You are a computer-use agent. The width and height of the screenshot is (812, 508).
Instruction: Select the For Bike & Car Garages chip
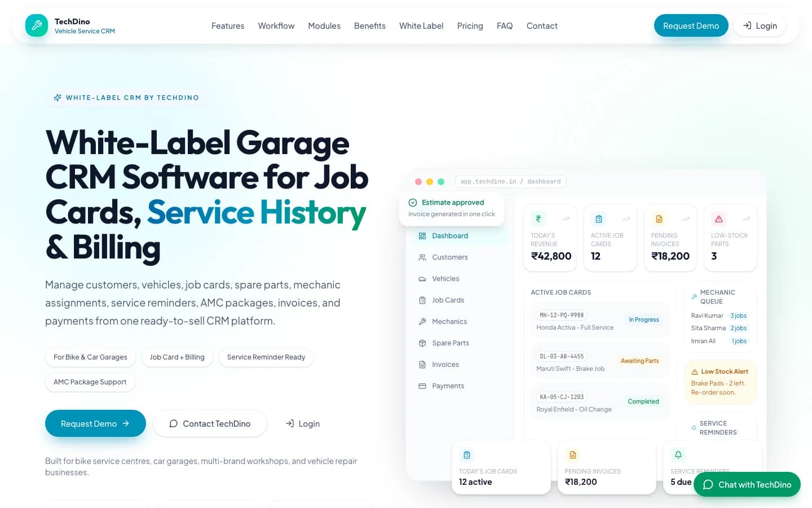coord(90,357)
